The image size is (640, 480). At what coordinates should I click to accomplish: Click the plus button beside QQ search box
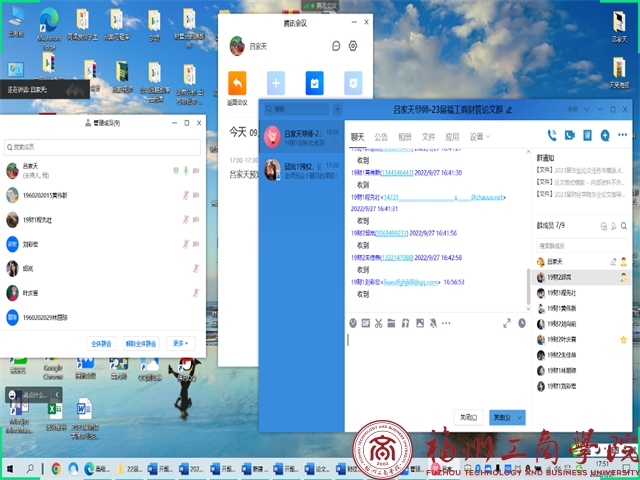(x=337, y=109)
